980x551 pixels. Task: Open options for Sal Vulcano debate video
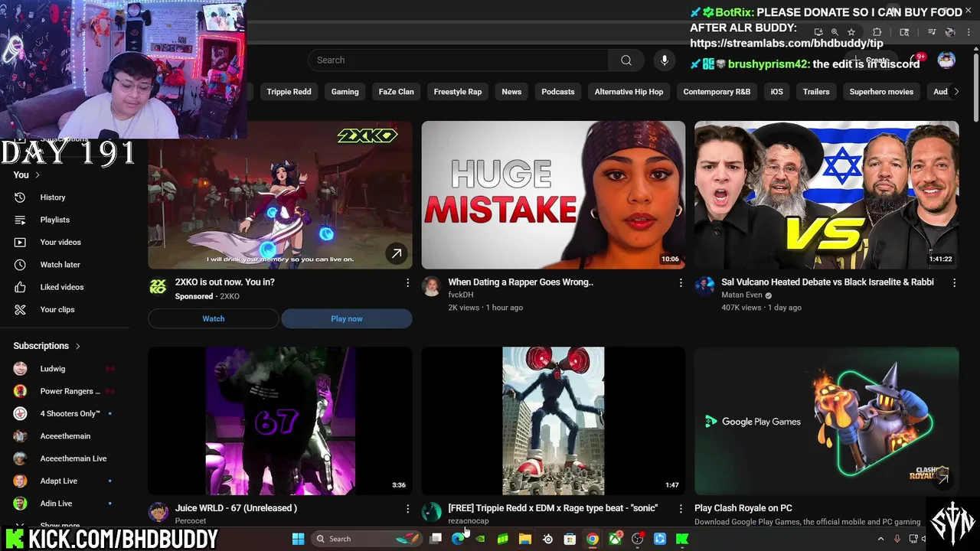tap(954, 283)
